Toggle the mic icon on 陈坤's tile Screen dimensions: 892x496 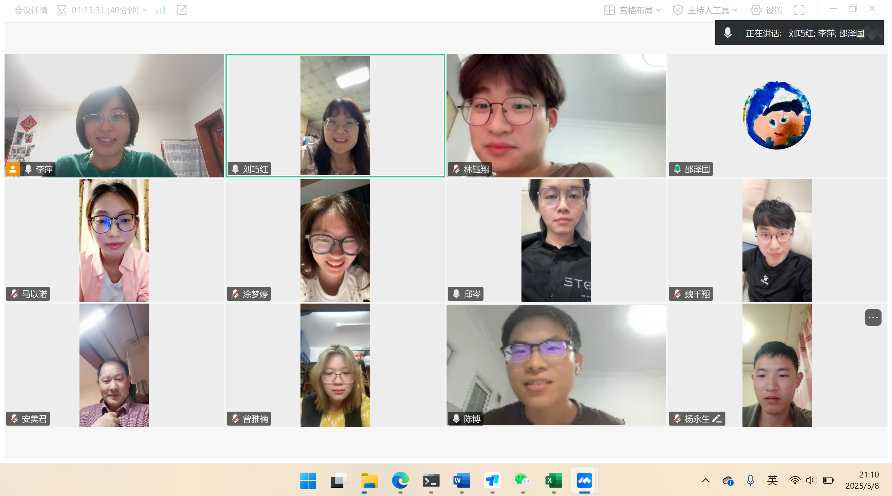point(456,419)
